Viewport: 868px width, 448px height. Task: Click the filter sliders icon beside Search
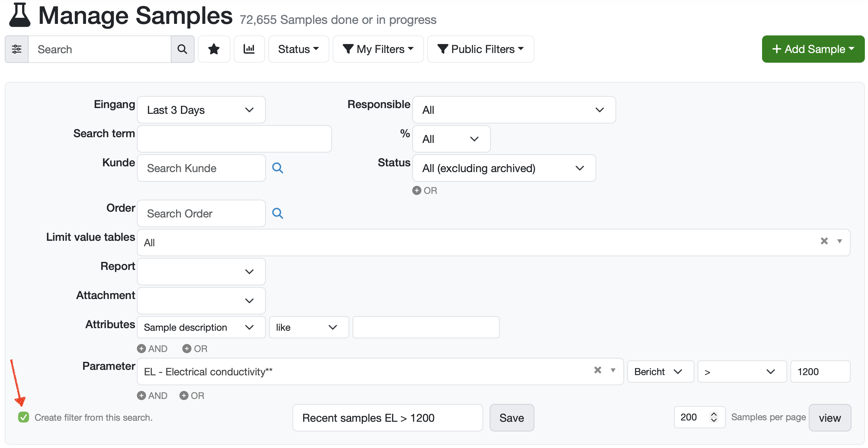coord(17,49)
